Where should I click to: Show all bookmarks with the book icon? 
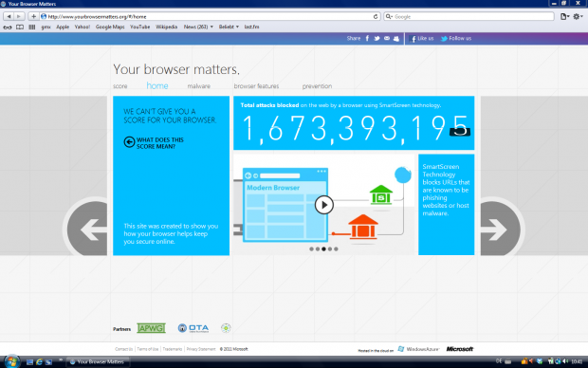(20, 27)
